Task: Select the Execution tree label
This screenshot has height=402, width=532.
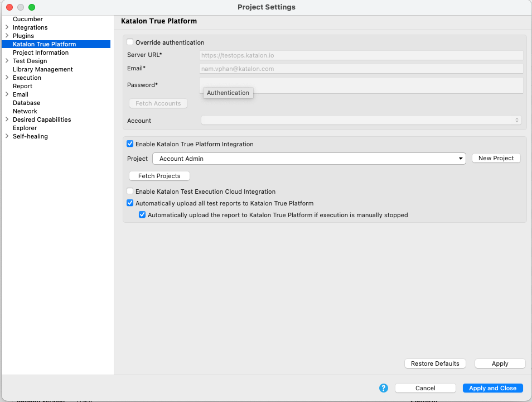Action: pyautogui.click(x=27, y=78)
